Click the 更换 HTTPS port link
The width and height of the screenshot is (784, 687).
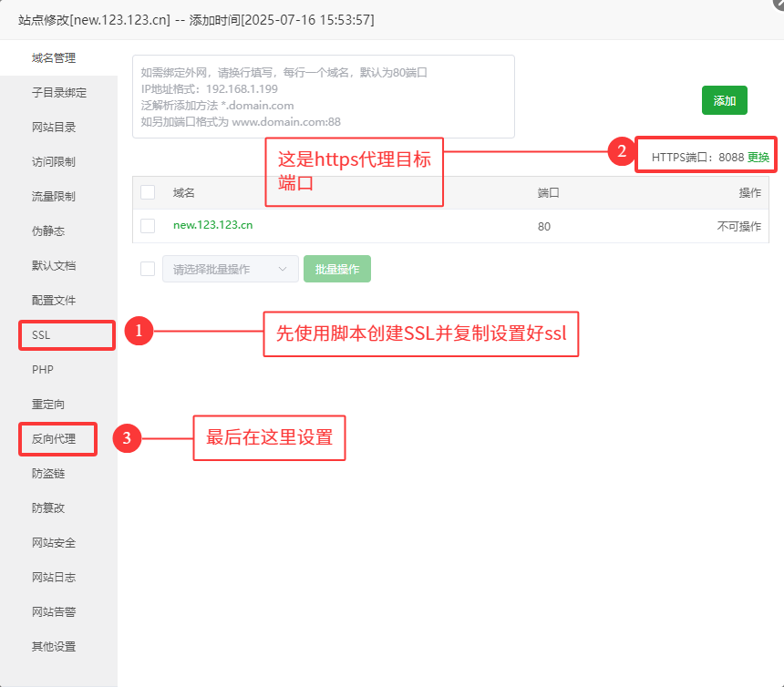point(758,158)
